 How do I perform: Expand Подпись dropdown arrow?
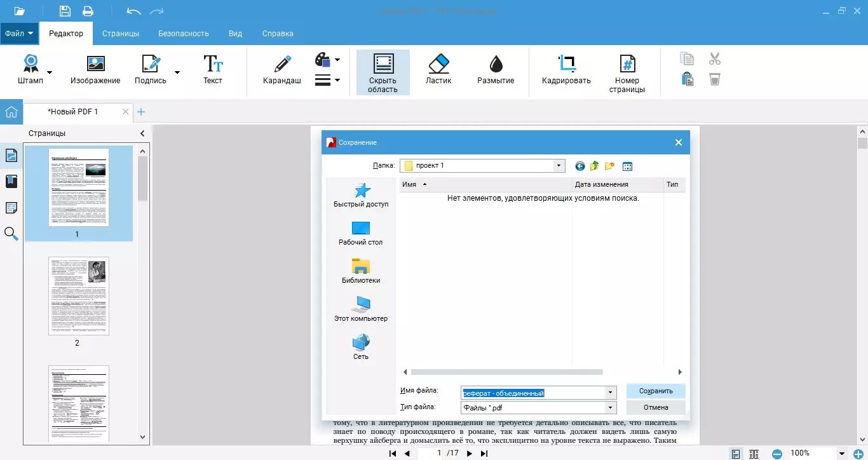177,72
